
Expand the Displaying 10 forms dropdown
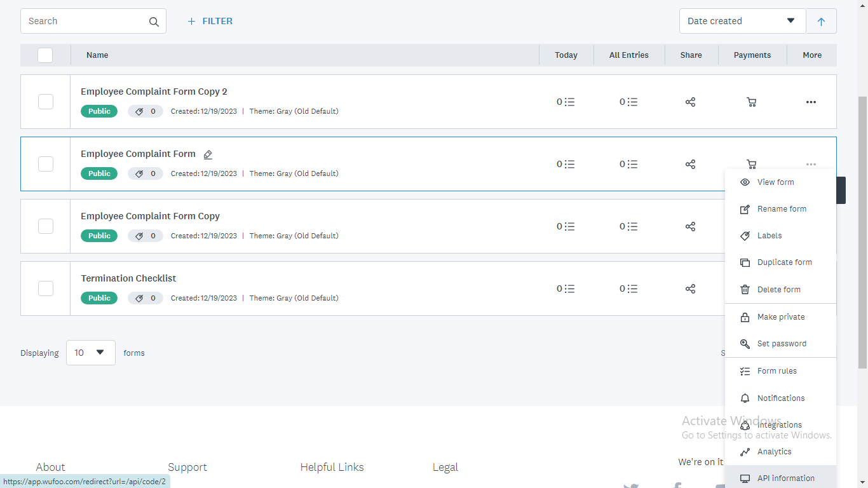point(90,353)
